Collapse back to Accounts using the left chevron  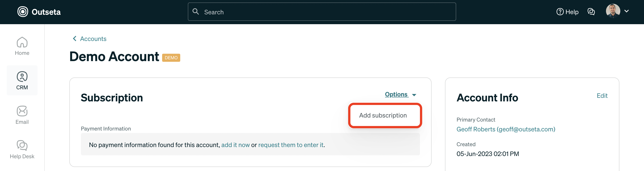tap(74, 38)
